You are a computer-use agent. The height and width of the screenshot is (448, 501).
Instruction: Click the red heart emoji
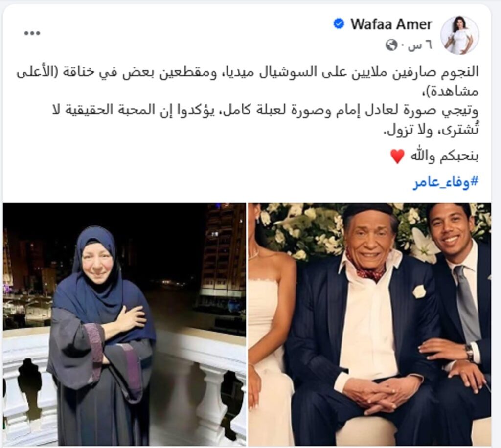397,157
